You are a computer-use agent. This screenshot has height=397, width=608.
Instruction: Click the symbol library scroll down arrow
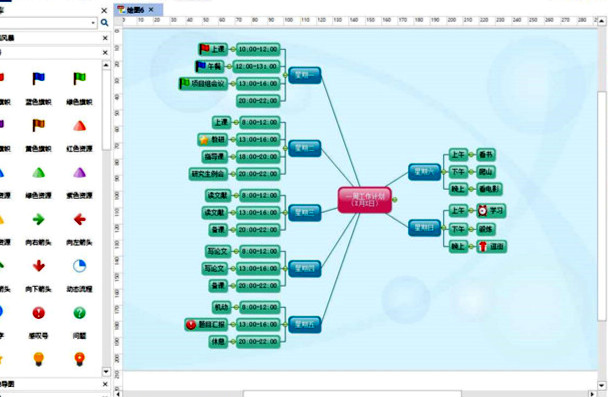[106, 371]
